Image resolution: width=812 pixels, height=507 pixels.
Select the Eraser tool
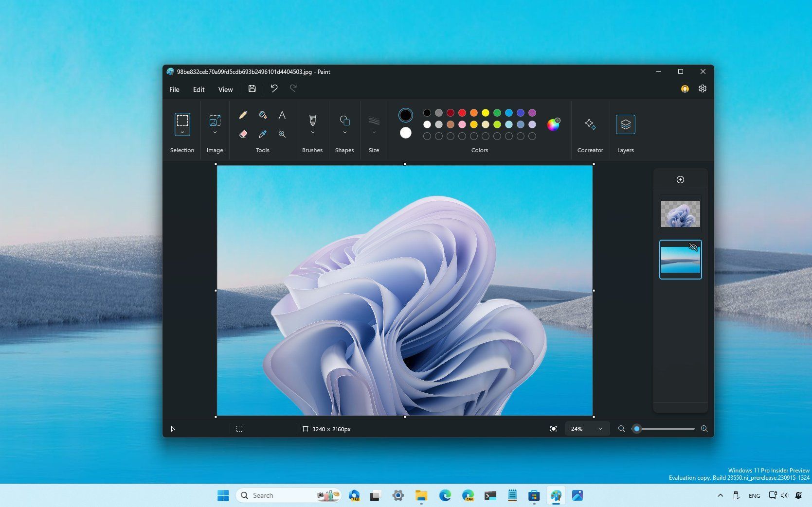[x=243, y=134]
